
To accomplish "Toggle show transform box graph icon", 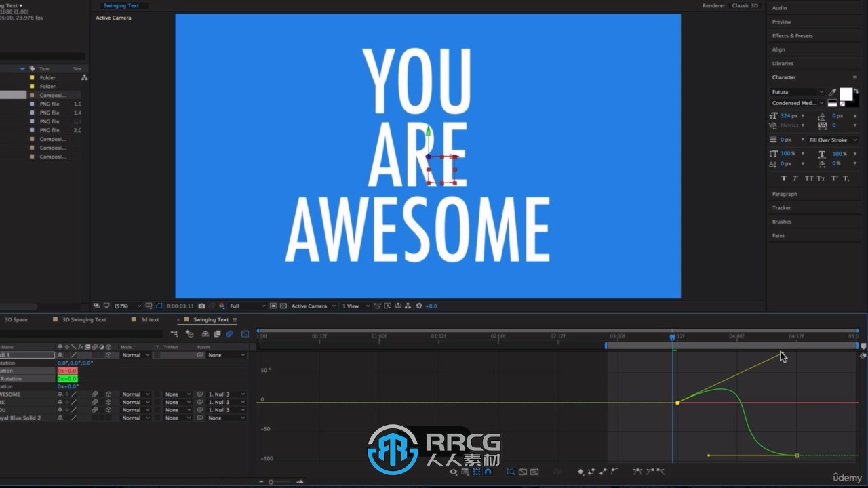I will 476,472.
